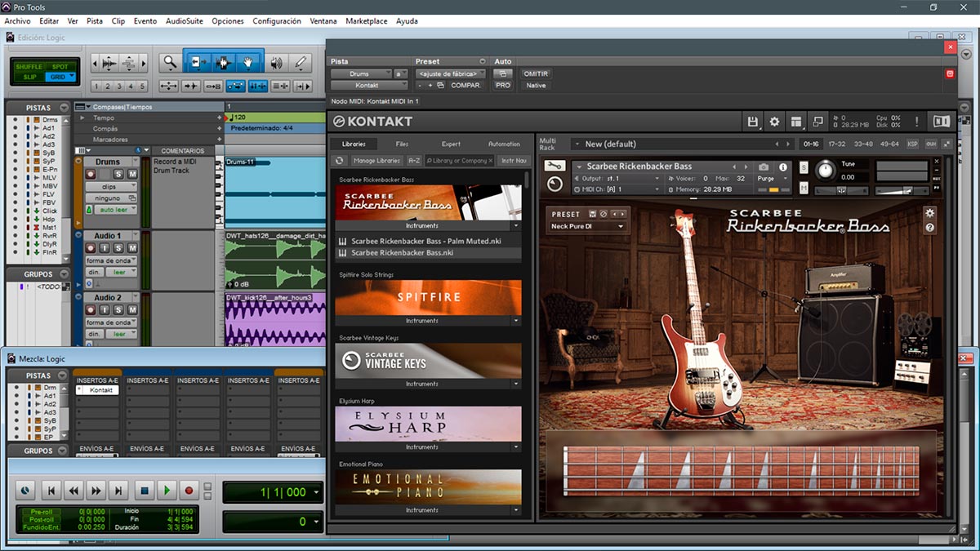
Task: Open the Marketplace menu
Action: click(367, 21)
